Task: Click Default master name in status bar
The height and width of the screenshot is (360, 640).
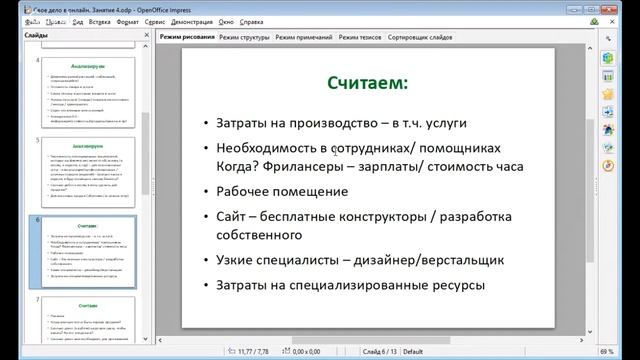Action: (413, 351)
